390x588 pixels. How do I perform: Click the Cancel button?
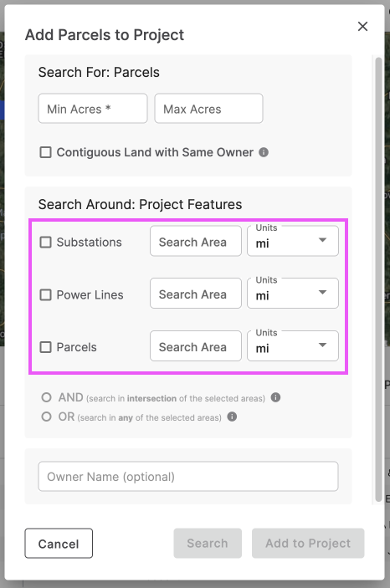tap(59, 544)
